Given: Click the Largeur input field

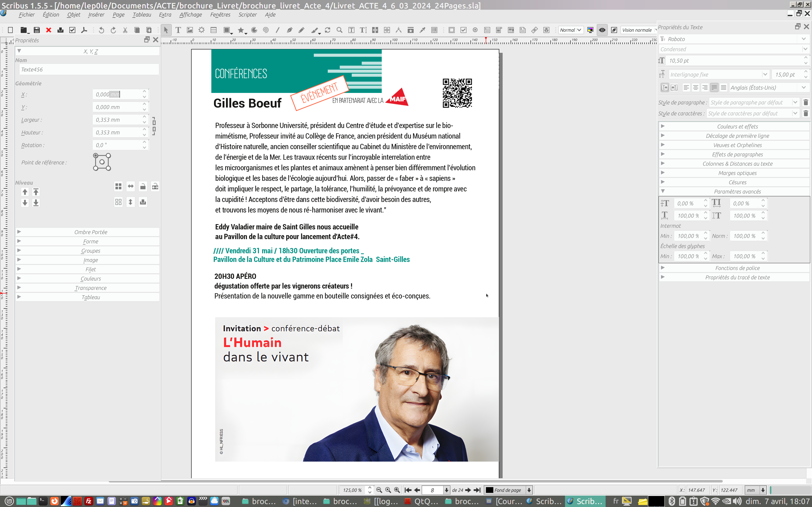Looking at the screenshot, I should [116, 120].
